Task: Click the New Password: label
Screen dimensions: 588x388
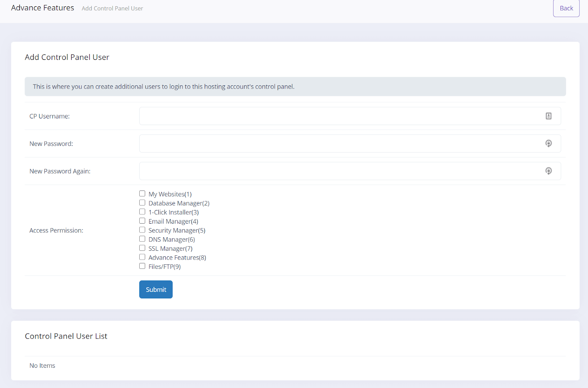Action: (x=51, y=144)
